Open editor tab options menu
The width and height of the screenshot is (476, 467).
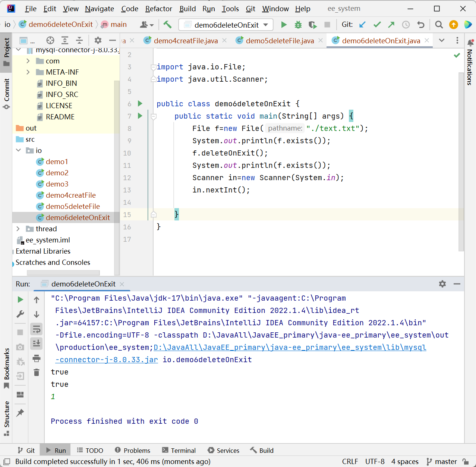point(457,40)
